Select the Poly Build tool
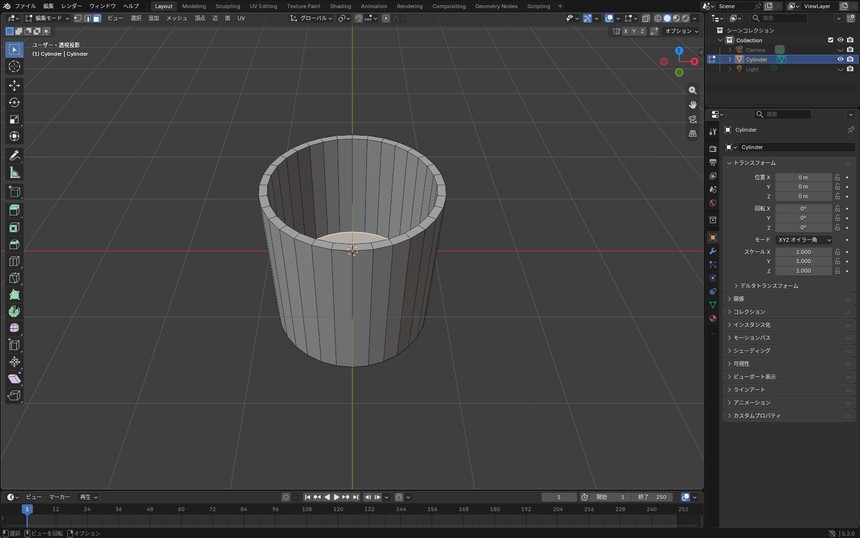The image size is (860, 538). click(14, 295)
